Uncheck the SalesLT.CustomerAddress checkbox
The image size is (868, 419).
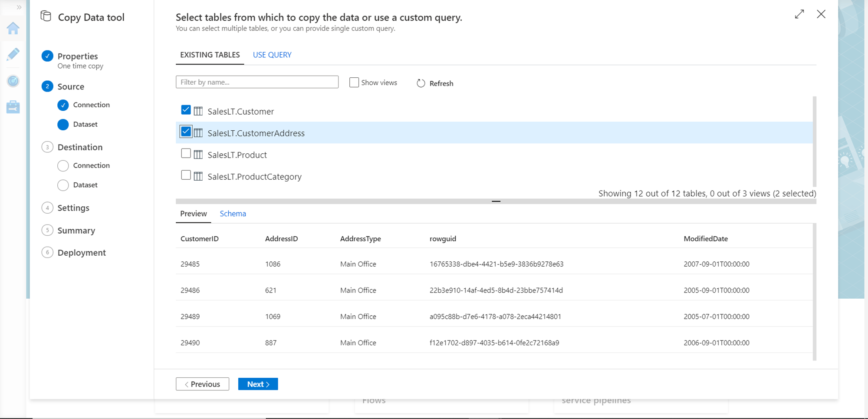coord(186,132)
